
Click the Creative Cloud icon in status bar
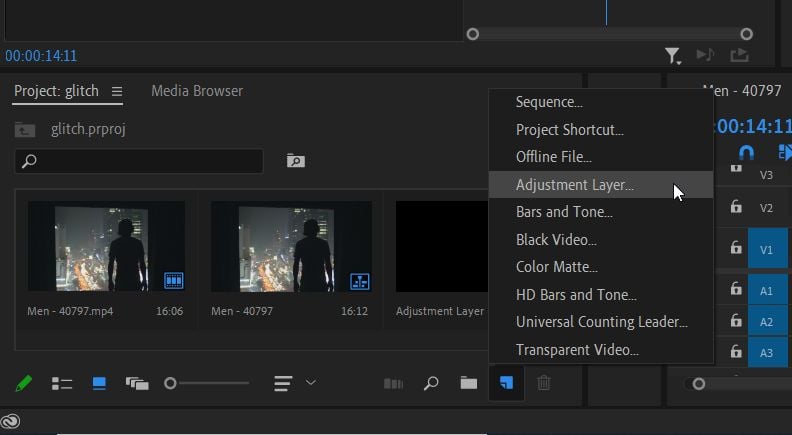click(11, 421)
